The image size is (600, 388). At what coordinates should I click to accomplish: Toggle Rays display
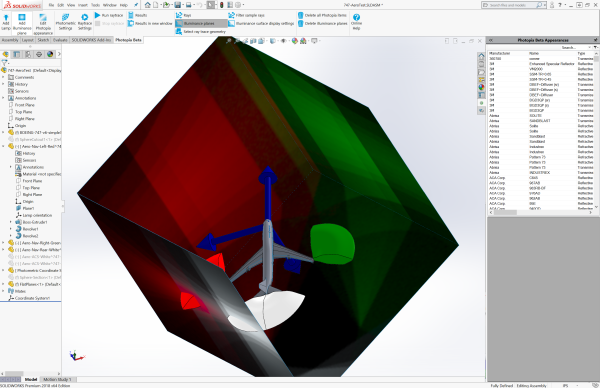coord(183,15)
